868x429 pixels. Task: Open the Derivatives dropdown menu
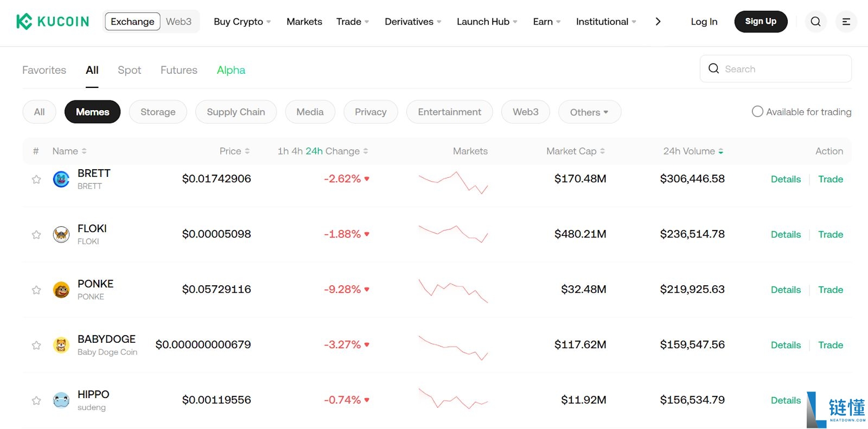pos(413,22)
